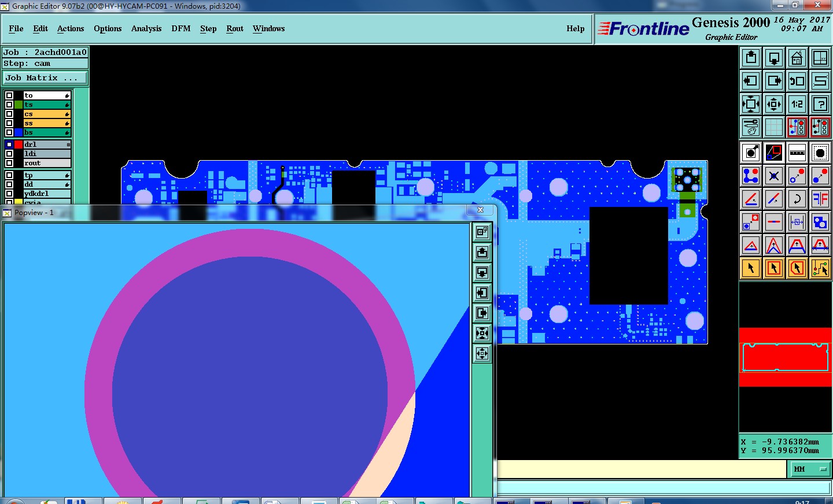Click the pan left icon in main toolbar
This screenshot has width=833, height=504.
[x=751, y=81]
